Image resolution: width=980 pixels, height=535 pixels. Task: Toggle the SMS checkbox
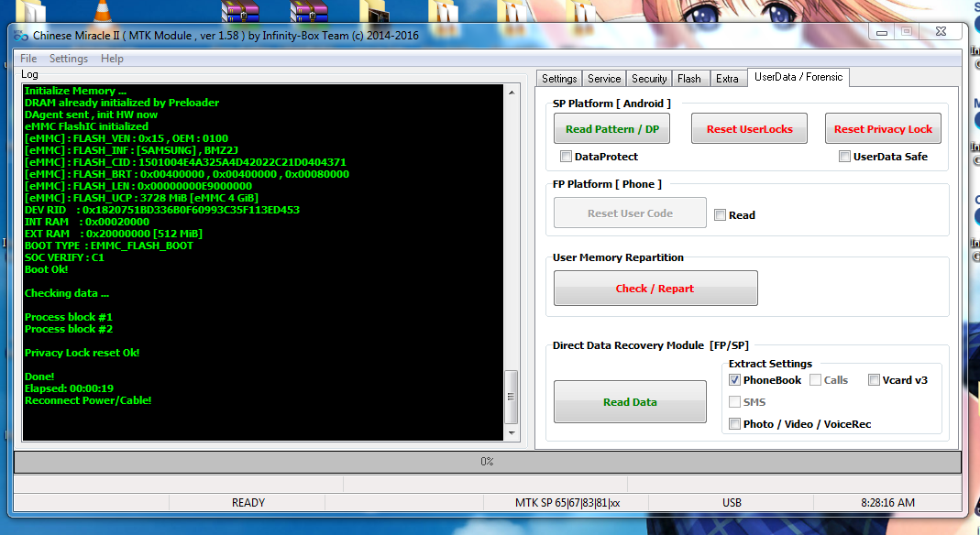tap(735, 401)
